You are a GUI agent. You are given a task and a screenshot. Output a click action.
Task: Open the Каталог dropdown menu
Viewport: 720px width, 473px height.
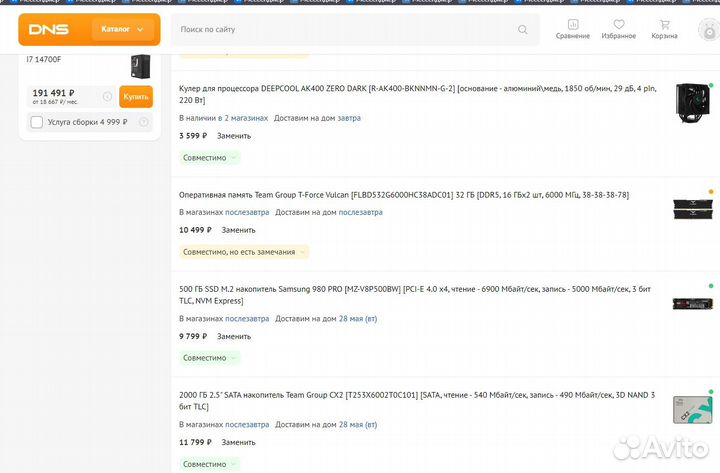tap(122, 29)
